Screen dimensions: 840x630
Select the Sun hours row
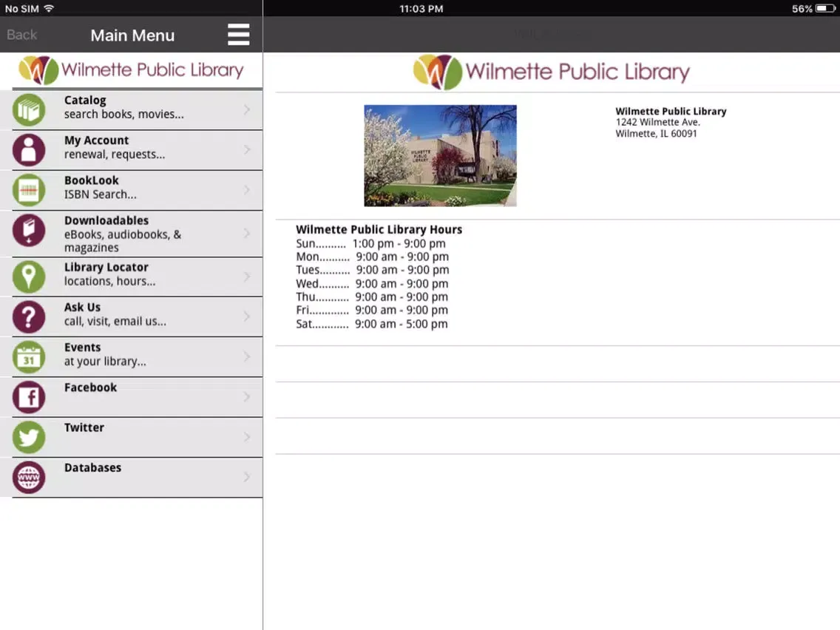click(x=370, y=244)
